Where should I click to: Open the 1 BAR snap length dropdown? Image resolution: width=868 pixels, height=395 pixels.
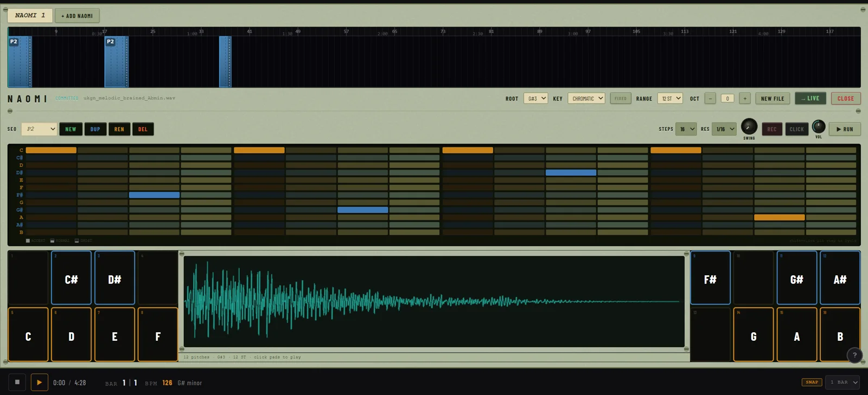coord(843,382)
